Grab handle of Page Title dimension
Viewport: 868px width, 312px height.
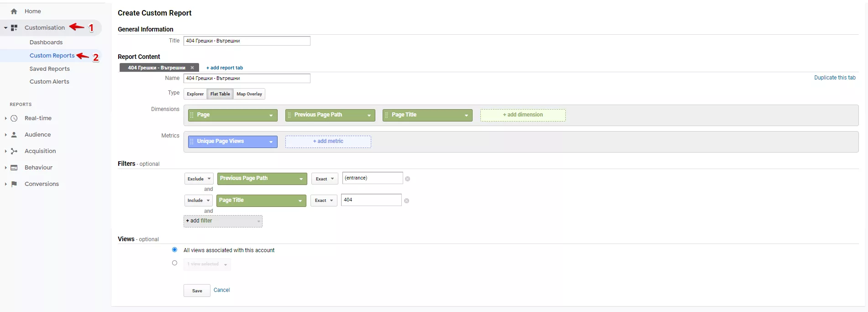tap(386, 115)
